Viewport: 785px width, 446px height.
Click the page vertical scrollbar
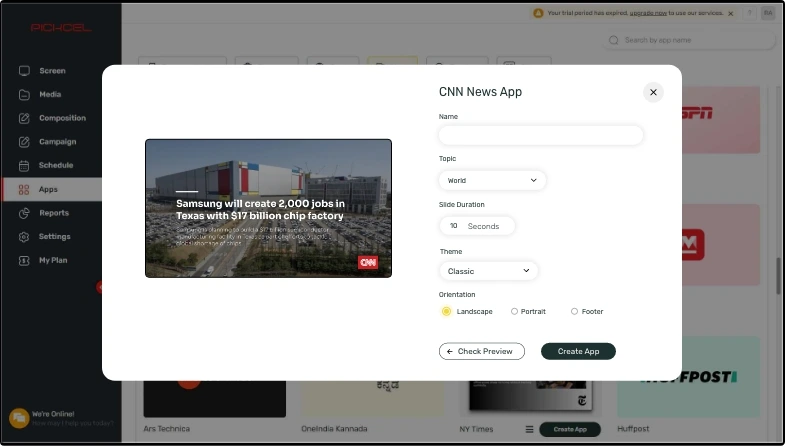pos(778,275)
